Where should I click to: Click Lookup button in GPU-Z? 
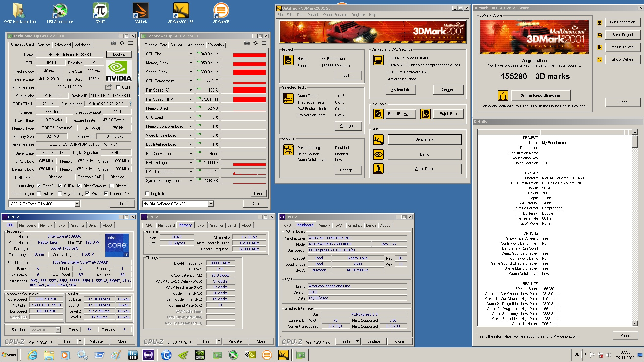click(x=119, y=54)
